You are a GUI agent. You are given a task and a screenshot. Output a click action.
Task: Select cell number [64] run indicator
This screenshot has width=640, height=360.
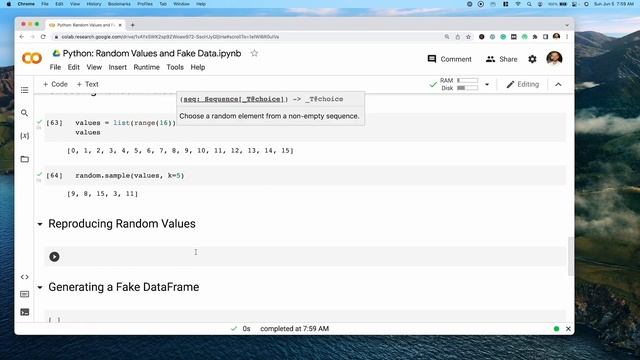pos(54,176)
